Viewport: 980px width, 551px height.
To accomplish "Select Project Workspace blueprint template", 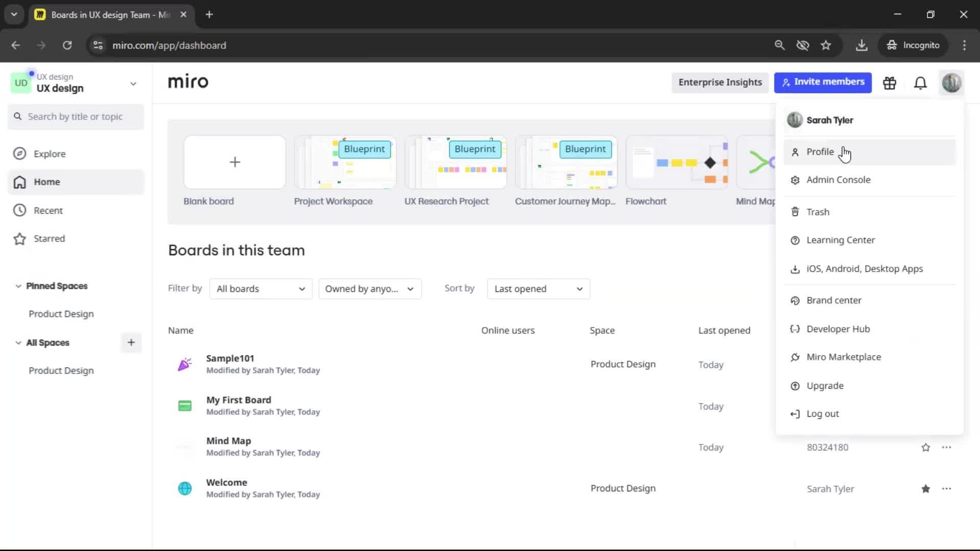I will point(345,162).
